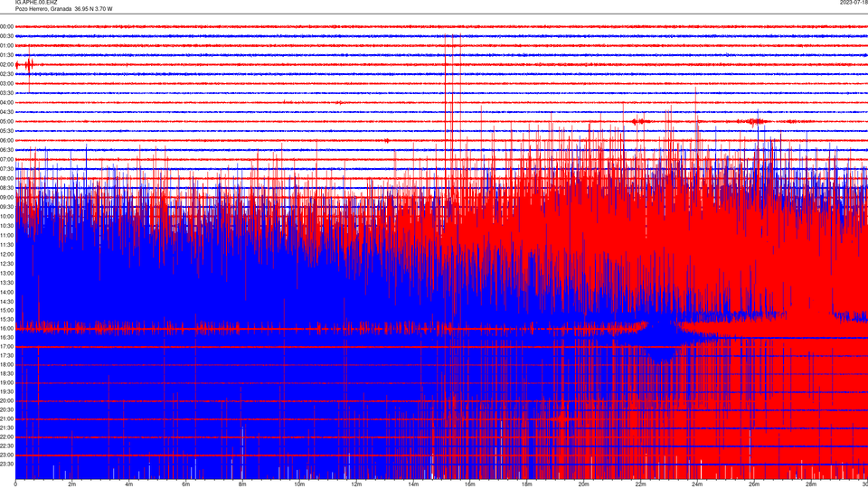
Task: Click the 01:30 time label
Action: point(6,55)
